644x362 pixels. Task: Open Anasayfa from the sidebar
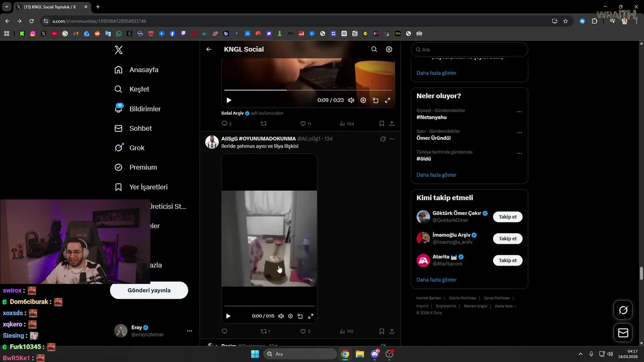[136, 70]
